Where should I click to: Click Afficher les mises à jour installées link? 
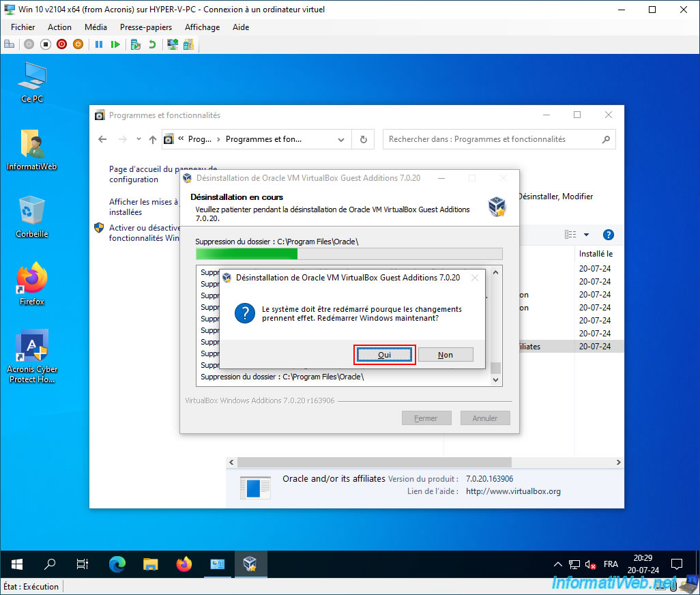pos(143,207)
